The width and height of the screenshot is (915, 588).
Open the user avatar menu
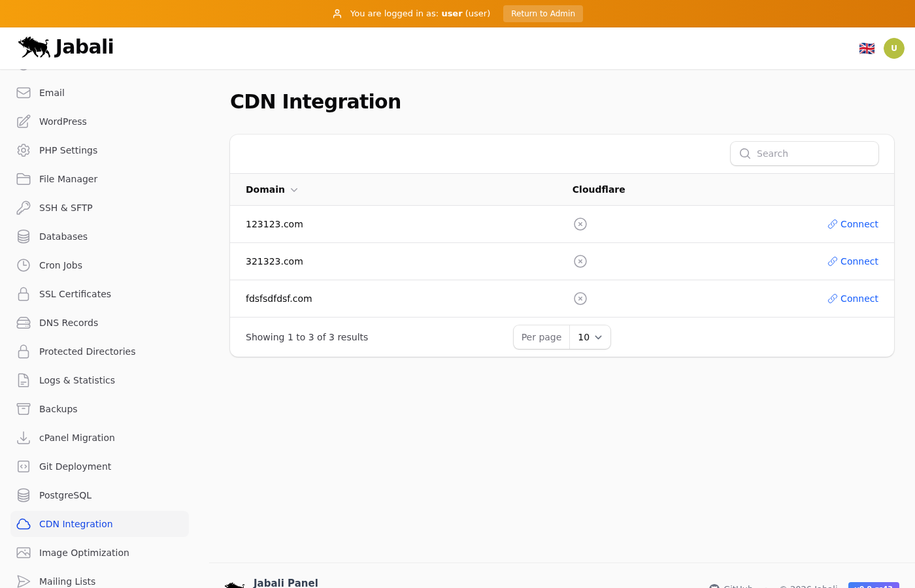tap(893, 48)
